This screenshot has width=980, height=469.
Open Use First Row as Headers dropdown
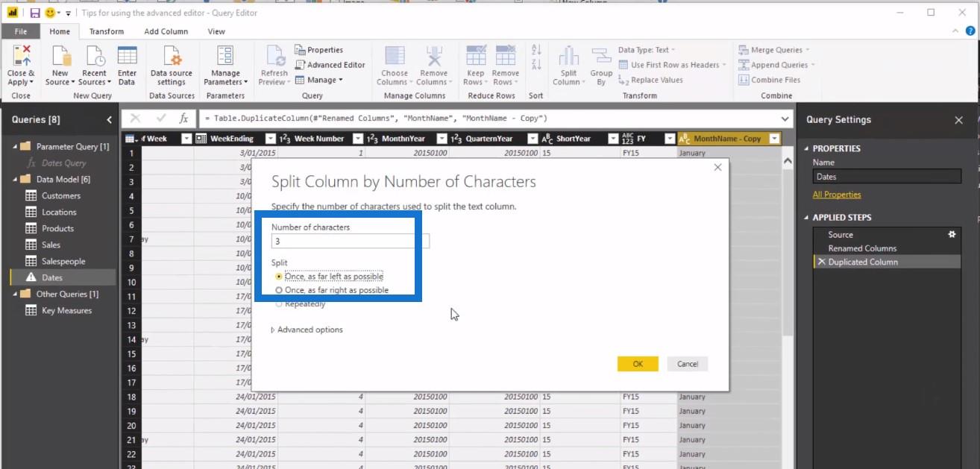click(672, 65)
